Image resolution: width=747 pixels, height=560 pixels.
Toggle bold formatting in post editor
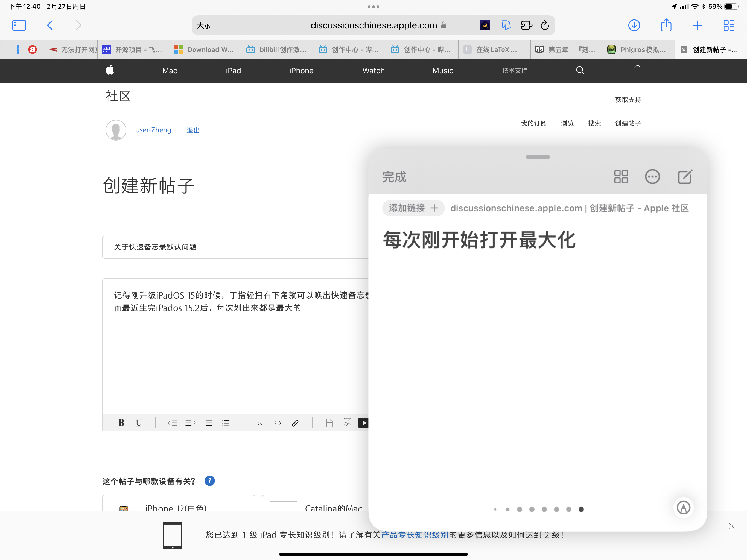click(121, 423)
